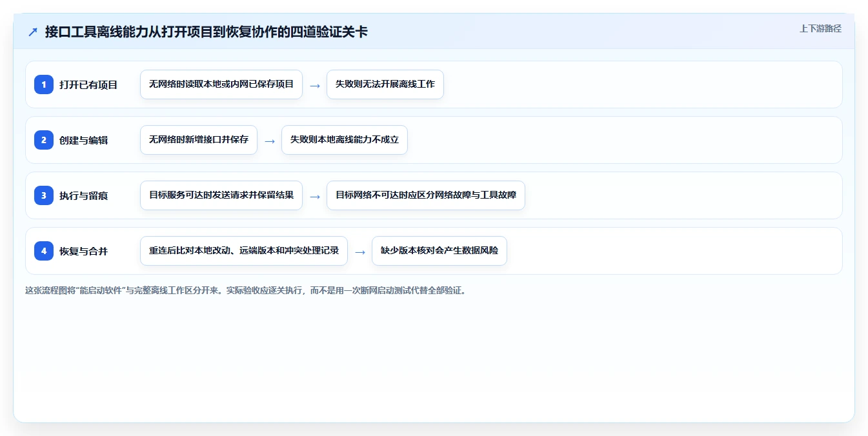Click the 执行与留痕 step label
The height and width of the screenshot is (436, 868).
[84, 195]
